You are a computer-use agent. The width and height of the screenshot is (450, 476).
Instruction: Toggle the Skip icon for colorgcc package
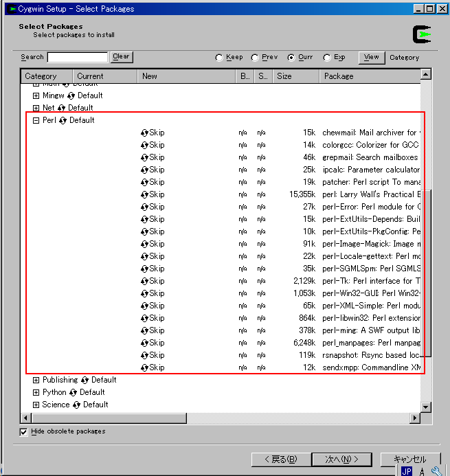[145, 145]
